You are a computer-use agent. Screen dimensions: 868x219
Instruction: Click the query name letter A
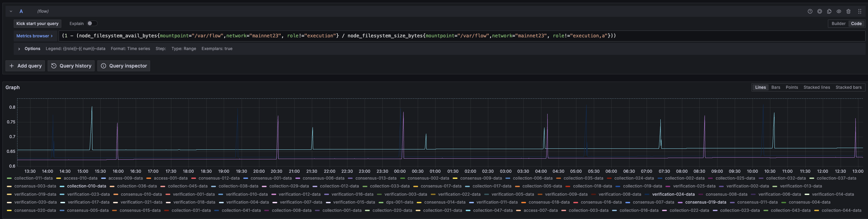21,11
